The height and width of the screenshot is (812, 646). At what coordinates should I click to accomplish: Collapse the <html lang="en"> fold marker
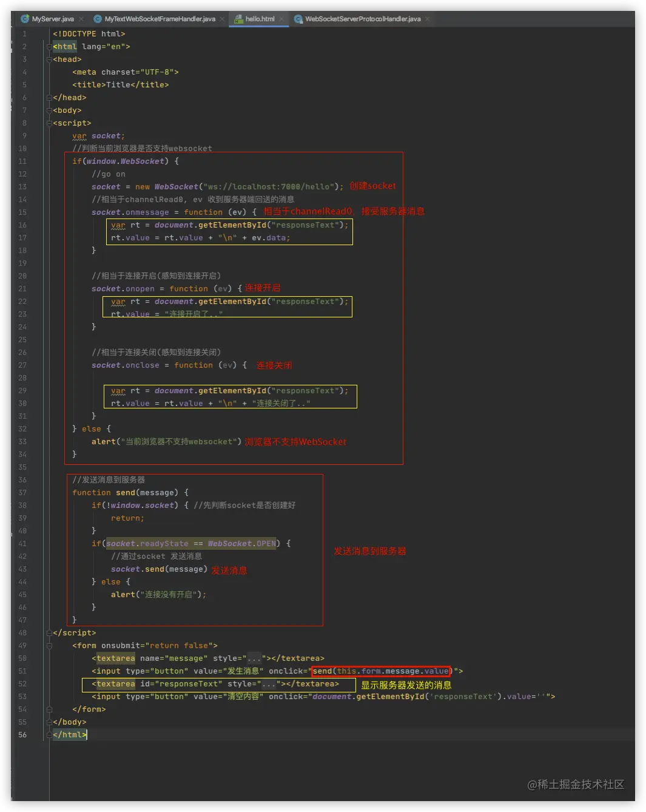tap(49, 47)
